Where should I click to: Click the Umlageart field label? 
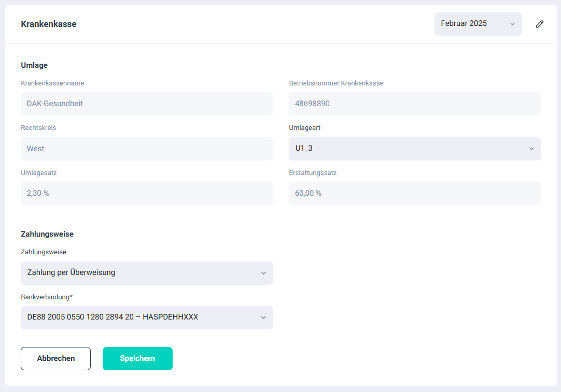point(308,128)
